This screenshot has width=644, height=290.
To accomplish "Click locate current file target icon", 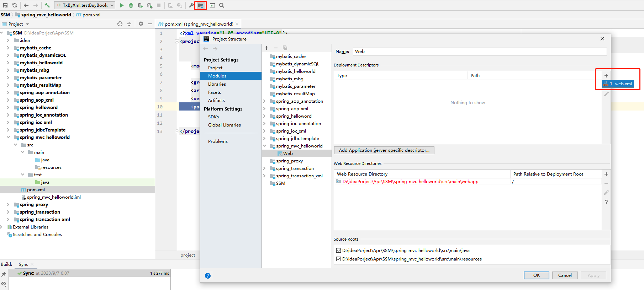I will pos(120,24).
